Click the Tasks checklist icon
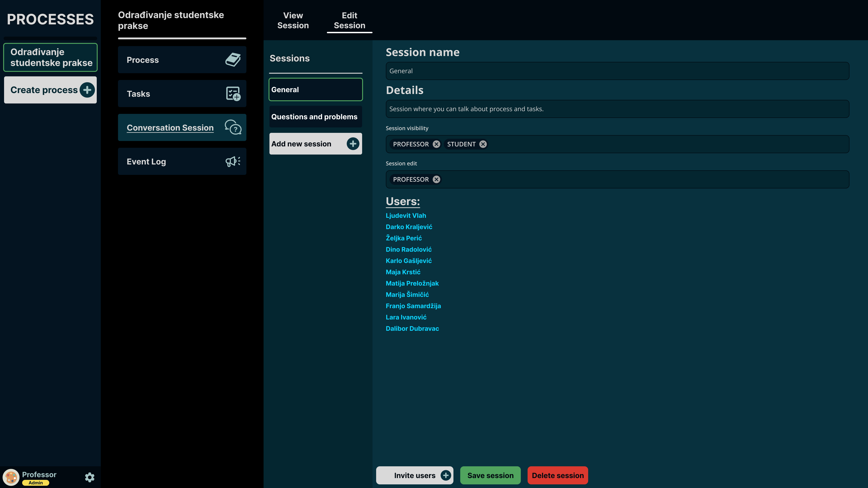The width and height of the screenshot is (868, 488). (x=233, y=94)
